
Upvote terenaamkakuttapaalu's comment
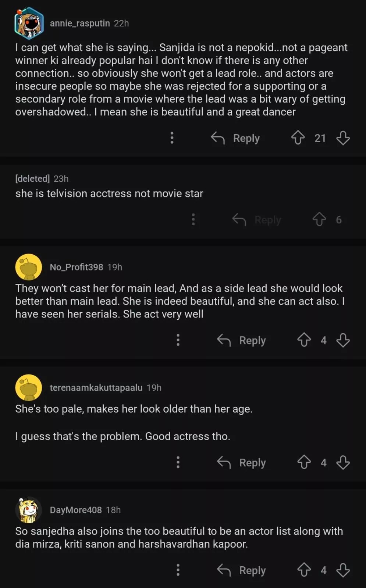[x=304, y=463]
